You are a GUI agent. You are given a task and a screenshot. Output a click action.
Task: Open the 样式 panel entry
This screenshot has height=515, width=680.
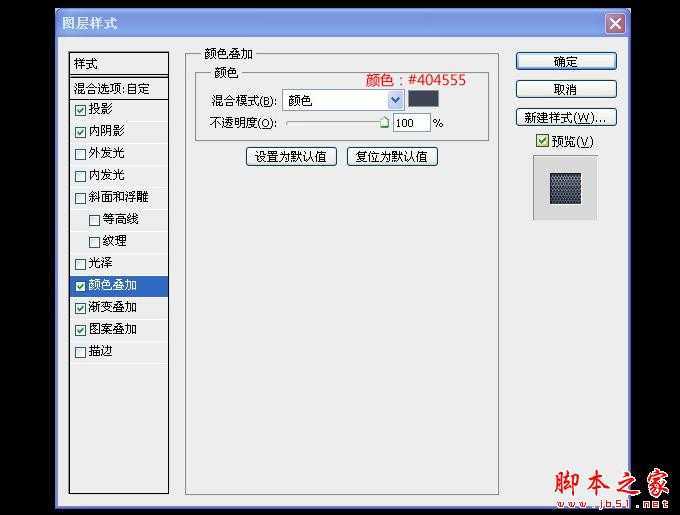click(x=119, y=64)
